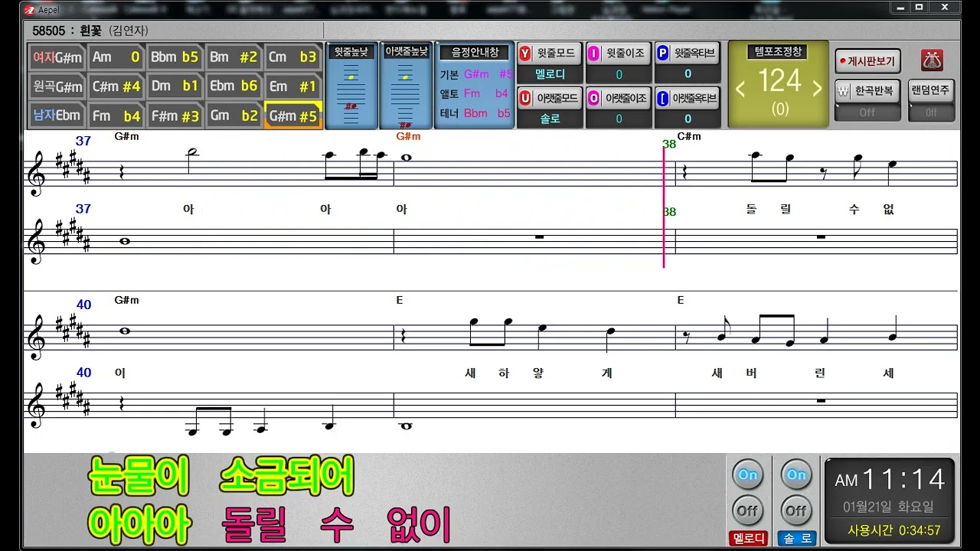Choose the Ebm b6 key

pyautogui.click(x=234, y=86)
